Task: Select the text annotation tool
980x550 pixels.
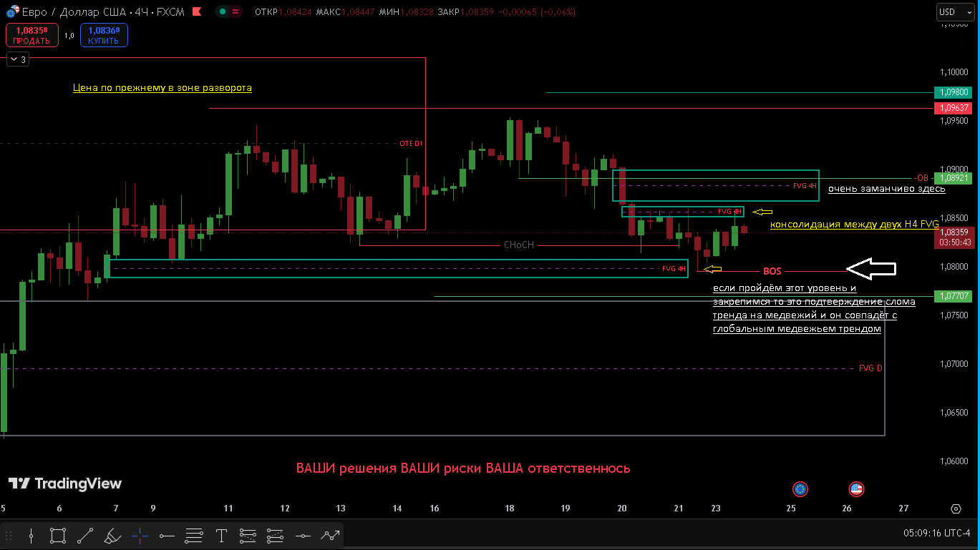Action: [x=221, y=535]
